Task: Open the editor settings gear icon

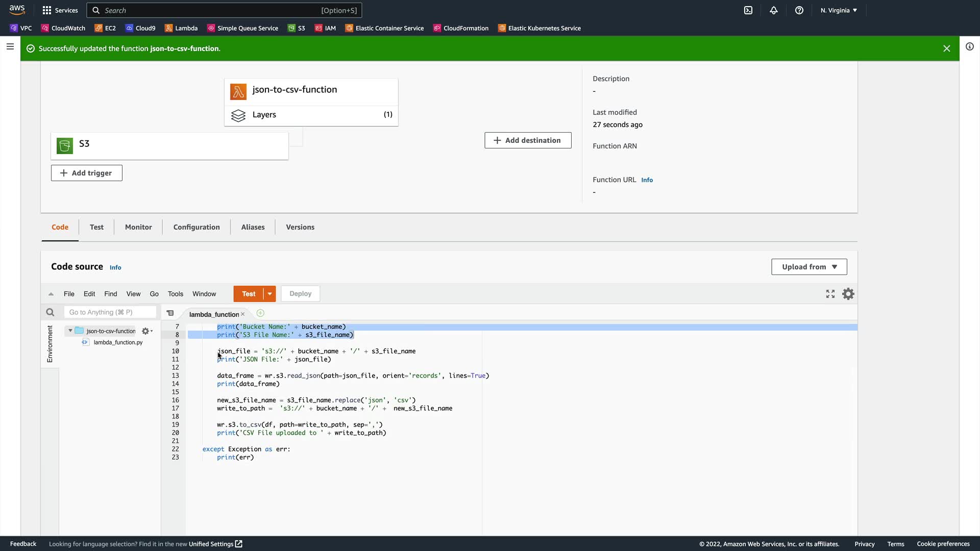Action: (x=848, y=294)
